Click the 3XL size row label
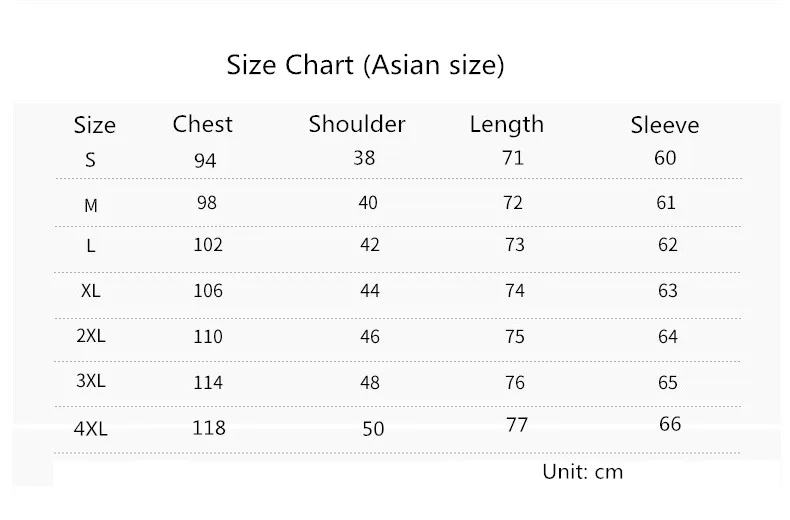The width and height of the screenshot is (790, 520). click(91, 381)
